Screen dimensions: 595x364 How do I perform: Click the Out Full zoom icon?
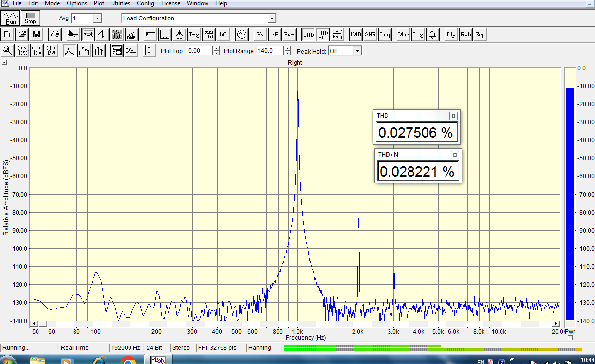pos(52,51)
